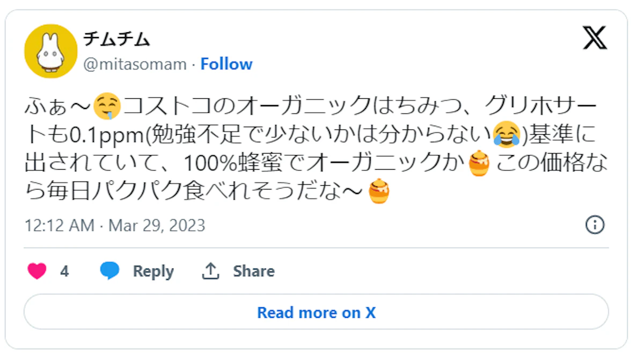Click the like count number 4
644x356 pixels.
(64, 271)
